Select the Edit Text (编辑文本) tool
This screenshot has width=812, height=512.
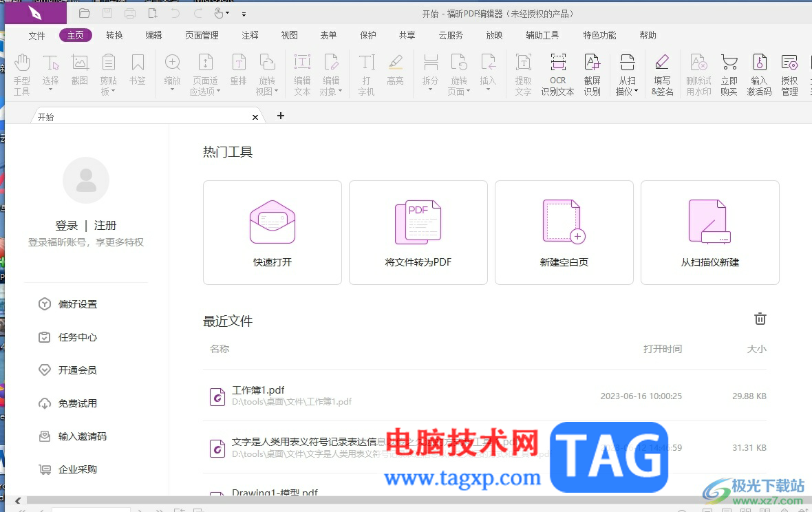(x=302, y=74)
